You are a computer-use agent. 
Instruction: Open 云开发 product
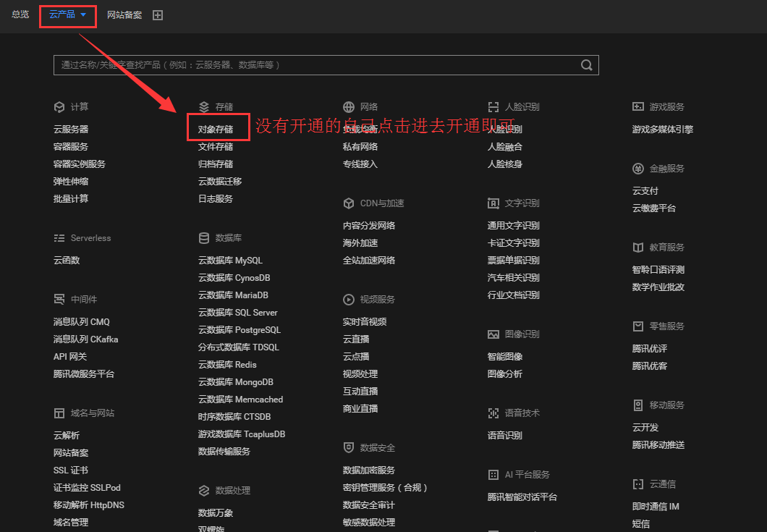tap(645, 427)
